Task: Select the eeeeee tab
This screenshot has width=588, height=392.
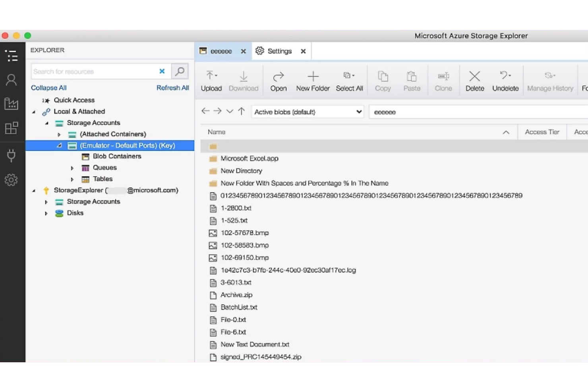Action: click(221, 51)
